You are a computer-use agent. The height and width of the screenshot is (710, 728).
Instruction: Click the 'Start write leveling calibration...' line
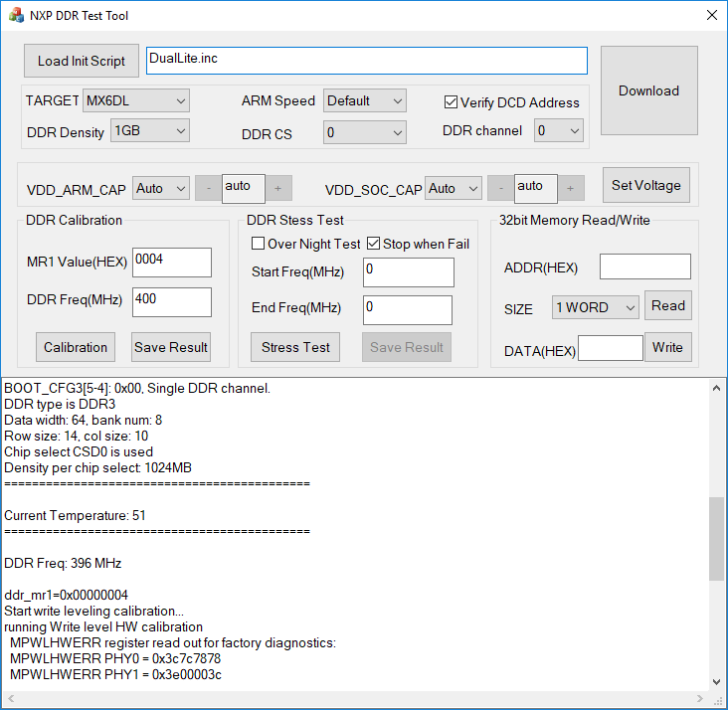point(93,611)
